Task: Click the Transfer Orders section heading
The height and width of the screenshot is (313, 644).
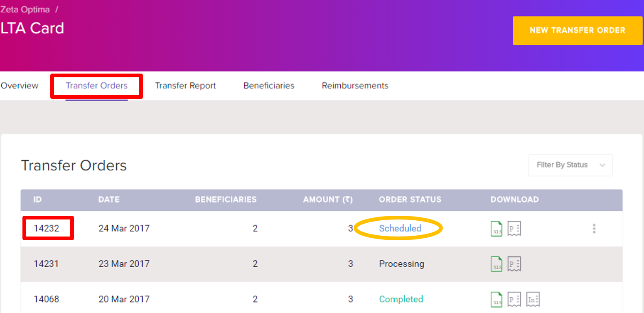Action: (x=74, y=165)
